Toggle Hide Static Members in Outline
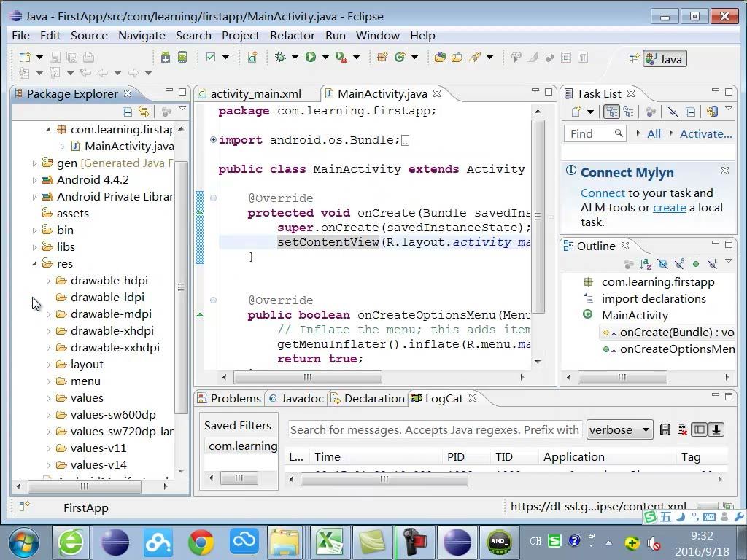This screenshot has height=560, width=747. [679, 263]
